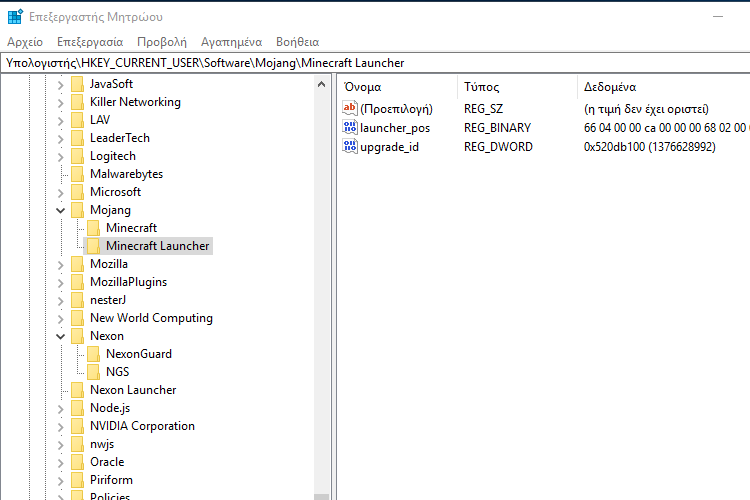Open the Βοήθεια menu

click(x=298, y=42)
